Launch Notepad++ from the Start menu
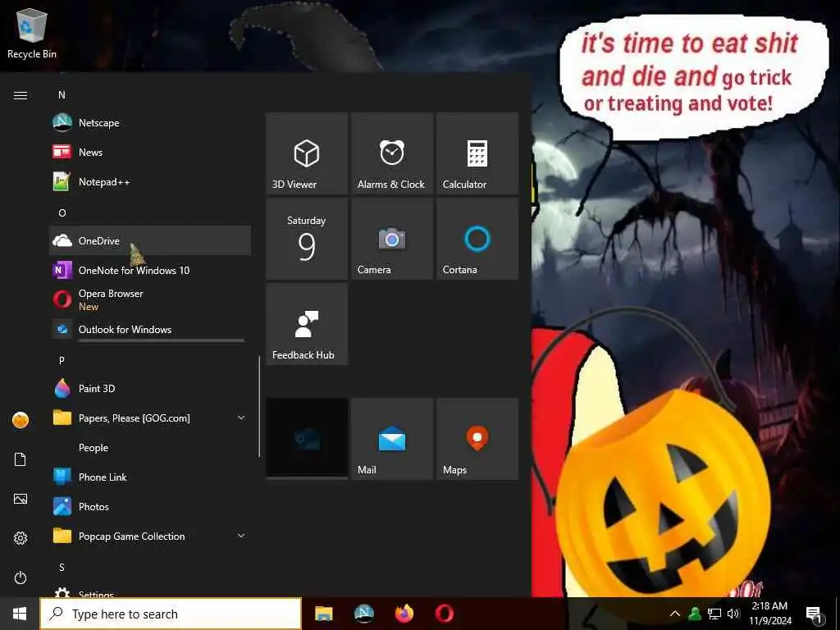This screenshot has width=840, height=630. (149, 181)
